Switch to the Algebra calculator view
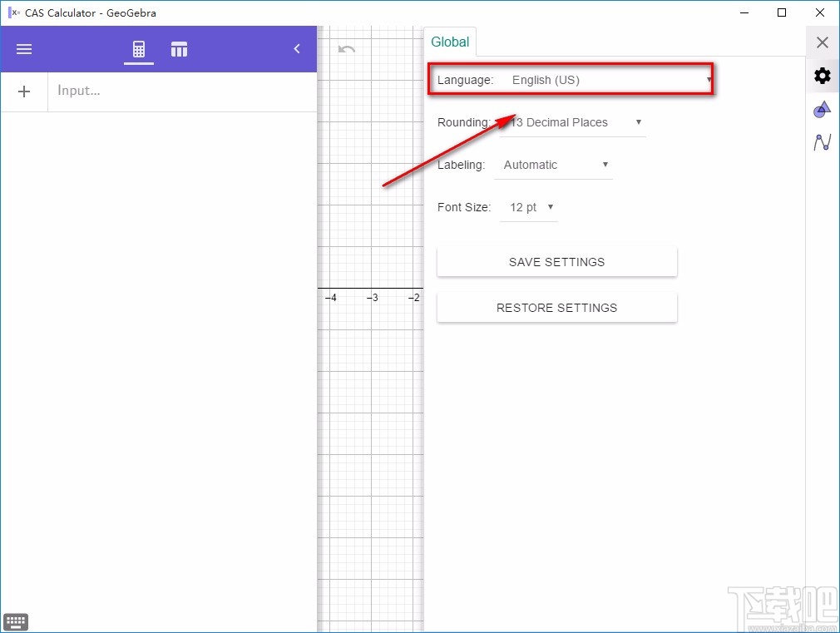 click(x=139, y=49)
